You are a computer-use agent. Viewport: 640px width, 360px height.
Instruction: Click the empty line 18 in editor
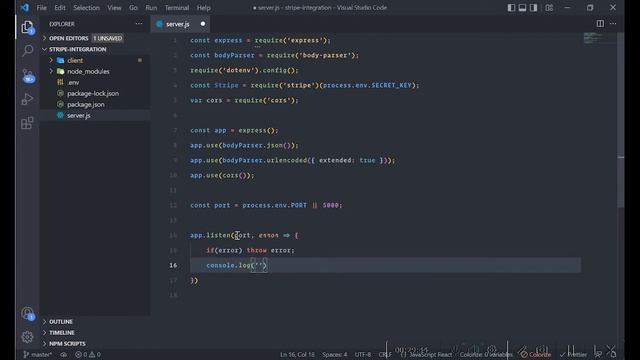coord(385,295)
